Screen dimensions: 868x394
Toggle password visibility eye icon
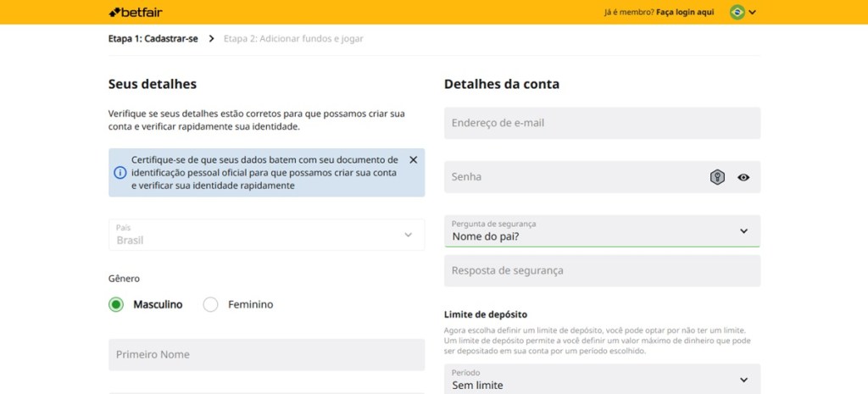(743, 177)
